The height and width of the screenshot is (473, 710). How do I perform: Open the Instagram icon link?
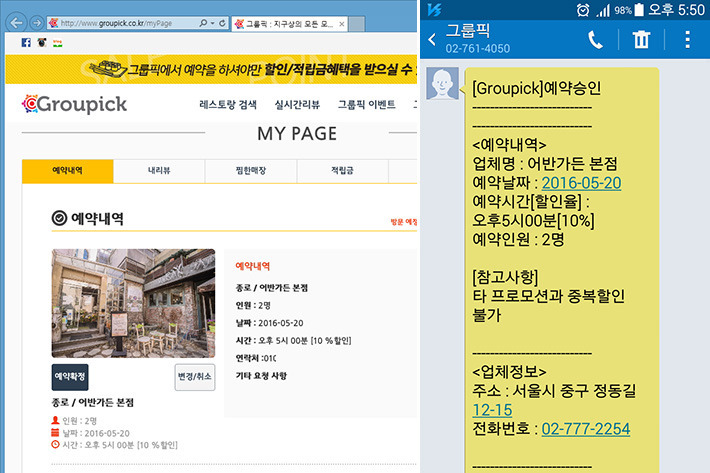42,43
